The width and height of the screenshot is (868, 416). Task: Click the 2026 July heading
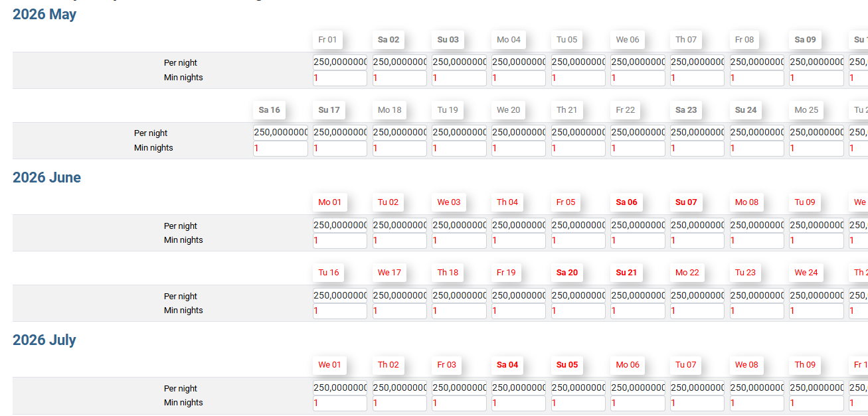(x=44, y=340)
